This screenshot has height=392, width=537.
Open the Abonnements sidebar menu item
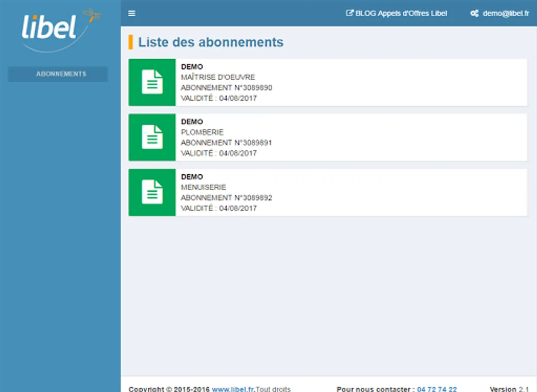click(58, 74)
